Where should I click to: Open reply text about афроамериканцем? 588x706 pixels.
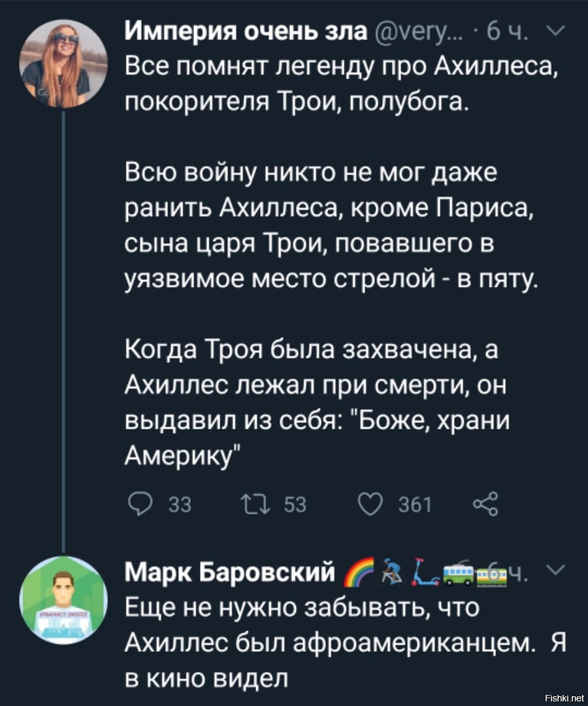tap(345, 643)
